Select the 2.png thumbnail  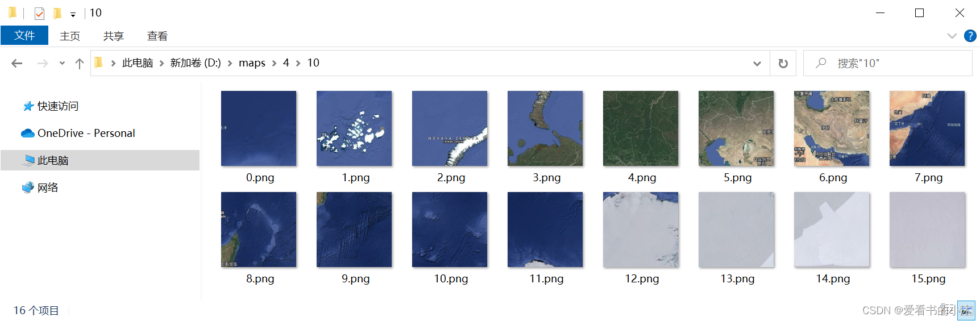450,128
